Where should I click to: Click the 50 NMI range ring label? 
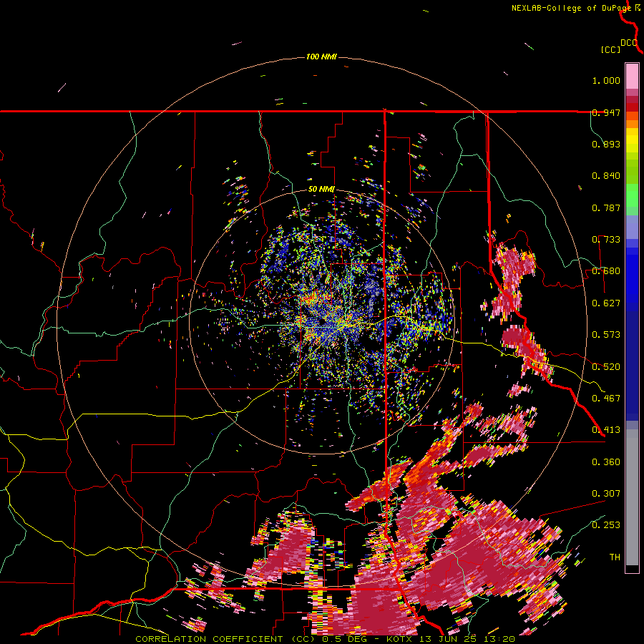[x=321, y=190]
